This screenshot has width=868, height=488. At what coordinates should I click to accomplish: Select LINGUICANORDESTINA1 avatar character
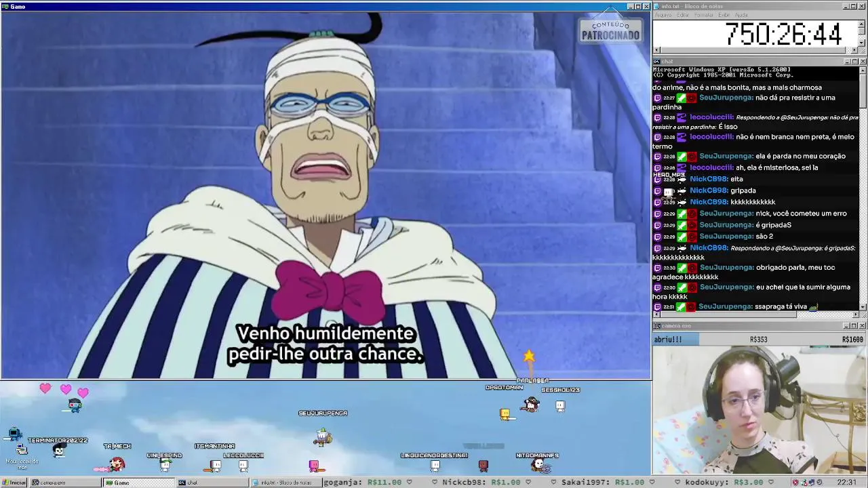click(x=435, y=466)
